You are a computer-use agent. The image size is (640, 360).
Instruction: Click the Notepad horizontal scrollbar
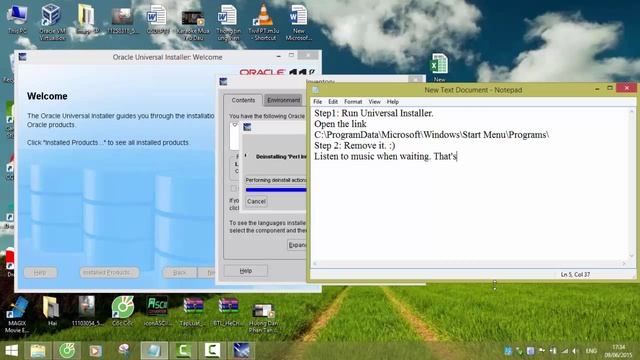469,264
